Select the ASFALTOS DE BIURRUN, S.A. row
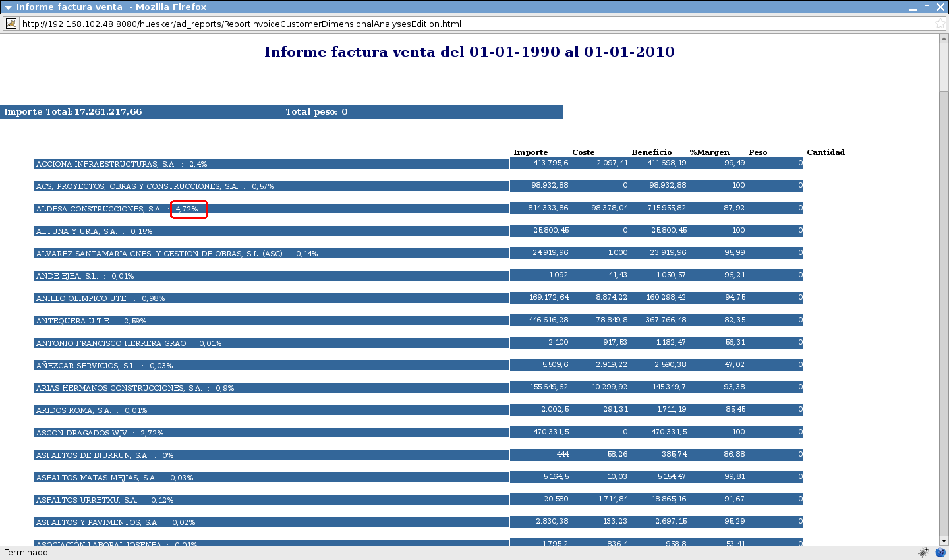This screenshot has height=560, width=949. [x=272, y=455]
